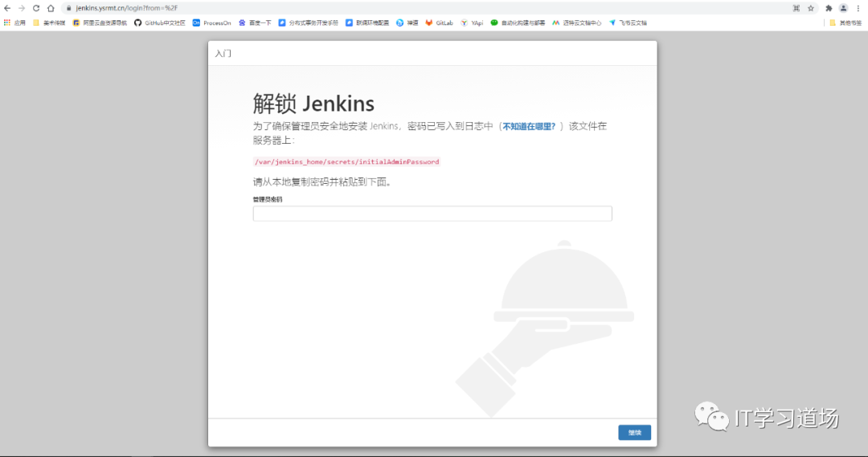This screenshot has height=457, width=868.
Task: Open the 自动化构建与部署 bookmark
Action: point(518,22)
